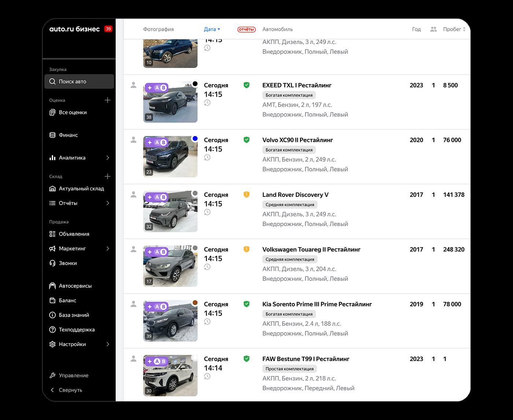Open the Volvo XC90 photo thumbnail
The height and width of the screenshot is (420, 513).
pyautogui.click(x=170, y=157)
